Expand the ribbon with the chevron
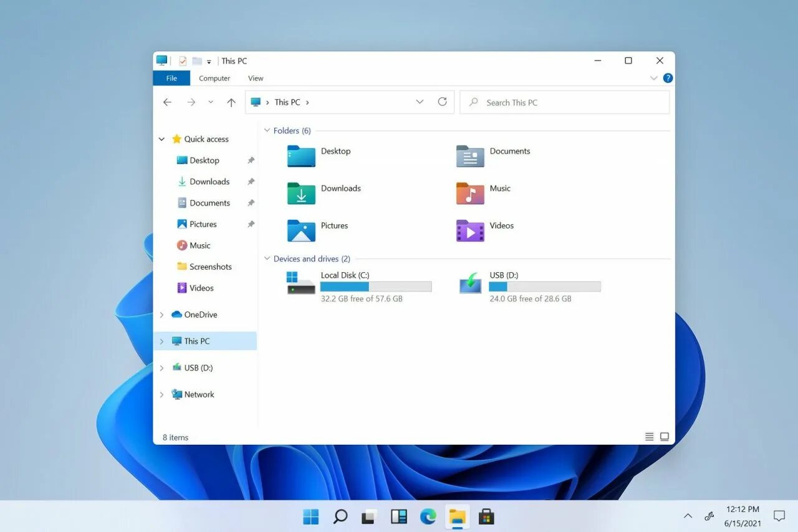Image resolution: width=798 pixels, height=532 pixels. pyautogui.click(x=653, y=78)
